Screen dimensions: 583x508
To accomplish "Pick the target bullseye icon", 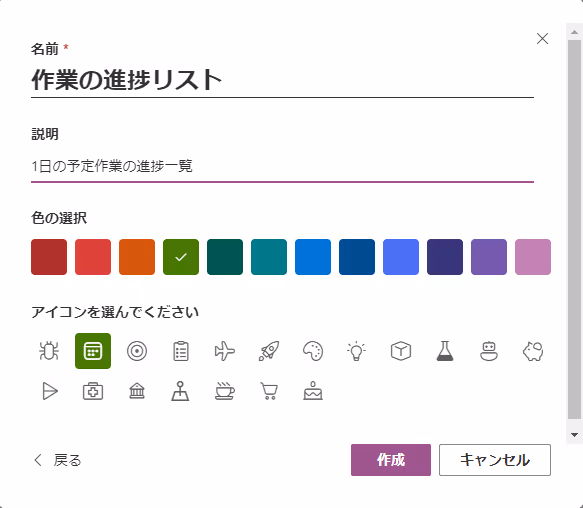I will pyautogui.click(x=137, y=351).
